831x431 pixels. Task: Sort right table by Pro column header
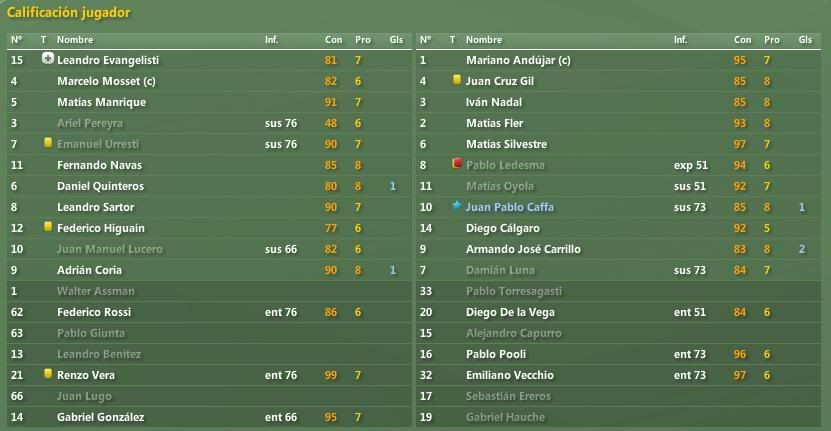(x=772, y=40)
